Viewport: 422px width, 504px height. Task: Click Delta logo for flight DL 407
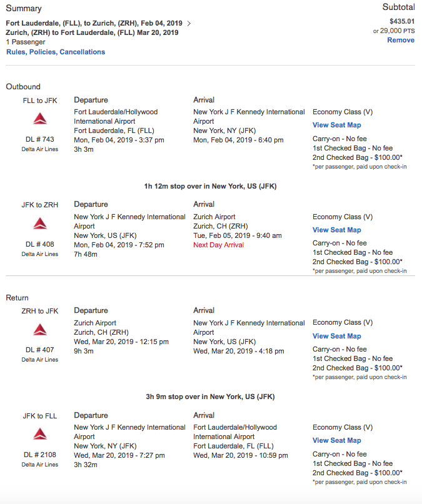coord(40,329)
